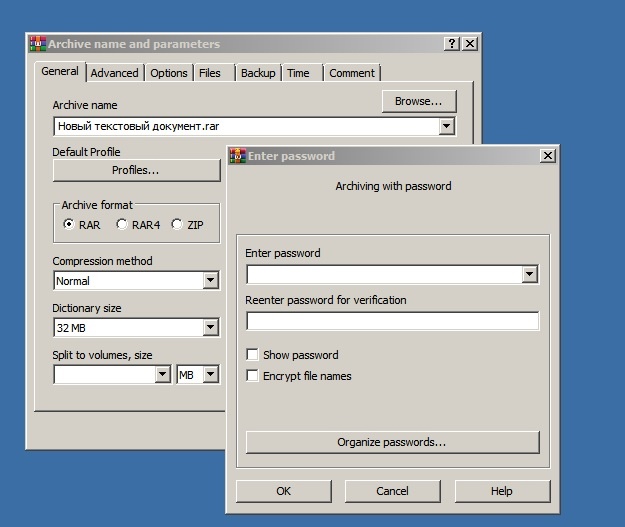
Task: Switch to the Advanced tab
Action: [x=115, y=73]
